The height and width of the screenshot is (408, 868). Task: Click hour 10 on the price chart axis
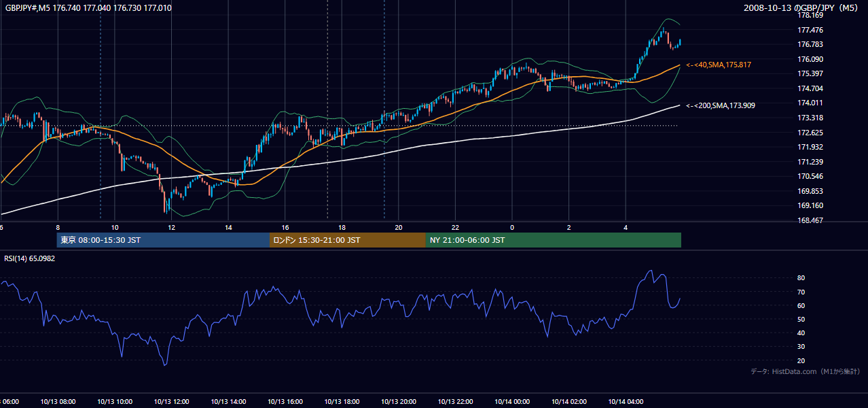click(115, 227)
